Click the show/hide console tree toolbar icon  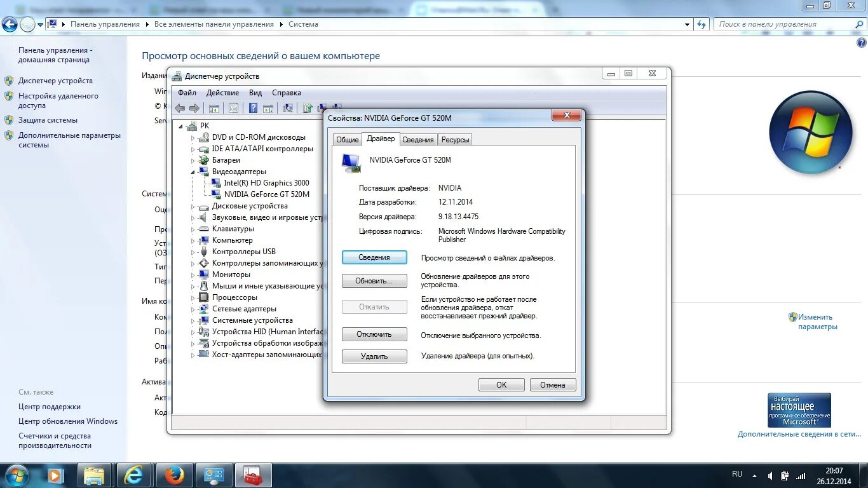(x=214, y=108)
